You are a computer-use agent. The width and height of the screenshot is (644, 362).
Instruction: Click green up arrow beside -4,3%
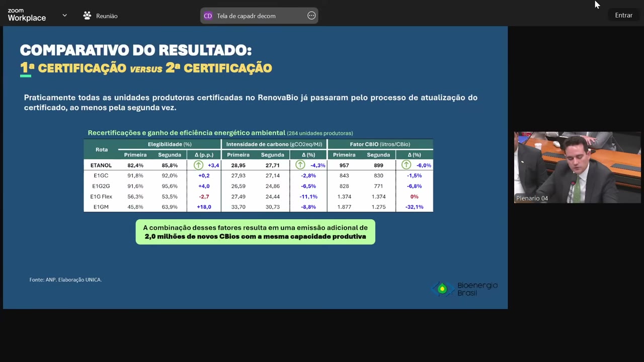(300, 165)
